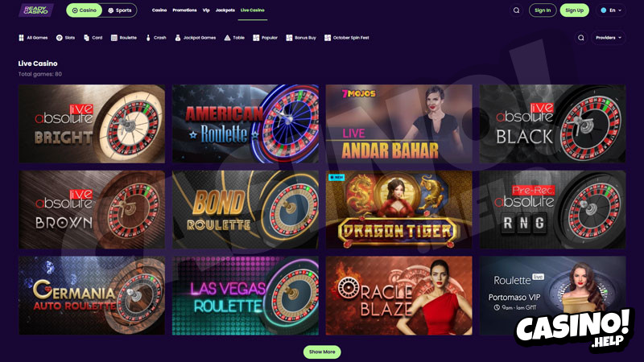Select the Roulette category icon
The width and height of the screenshot is (644, 362).
click(x=114, y=38)
